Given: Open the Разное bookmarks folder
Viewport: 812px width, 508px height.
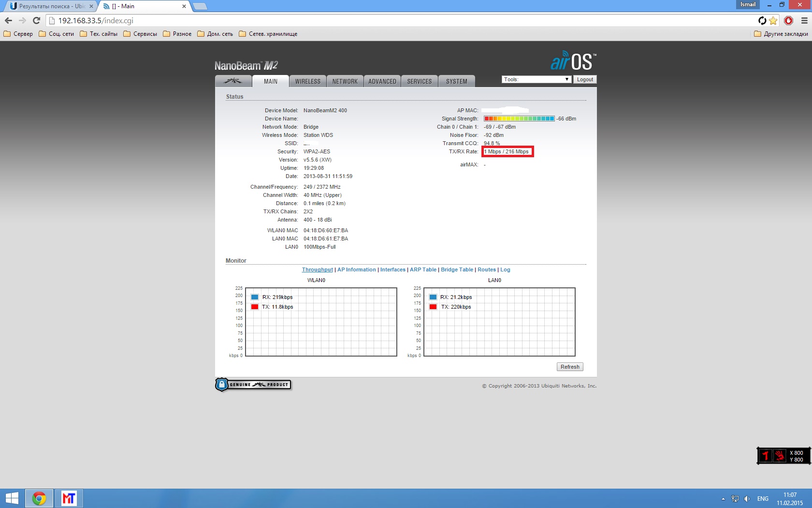Looking at the screenshot, I should pos(177,34).
